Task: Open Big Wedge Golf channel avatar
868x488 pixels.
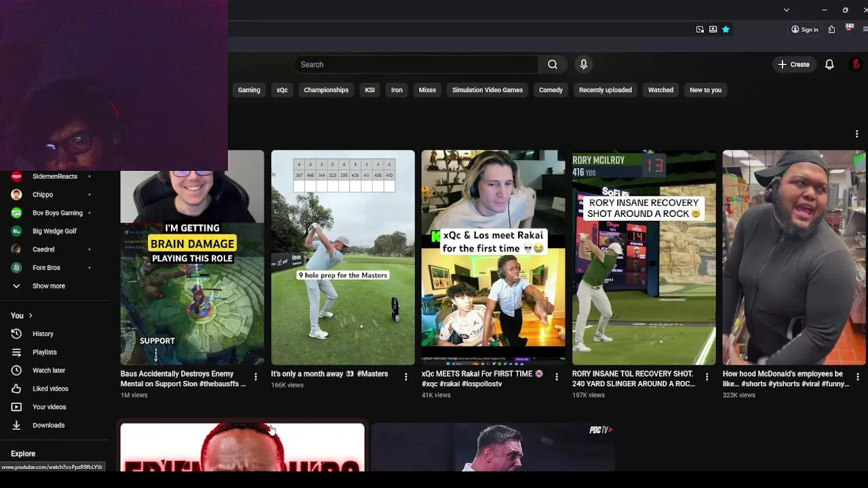Action: [x=16, y=231]
